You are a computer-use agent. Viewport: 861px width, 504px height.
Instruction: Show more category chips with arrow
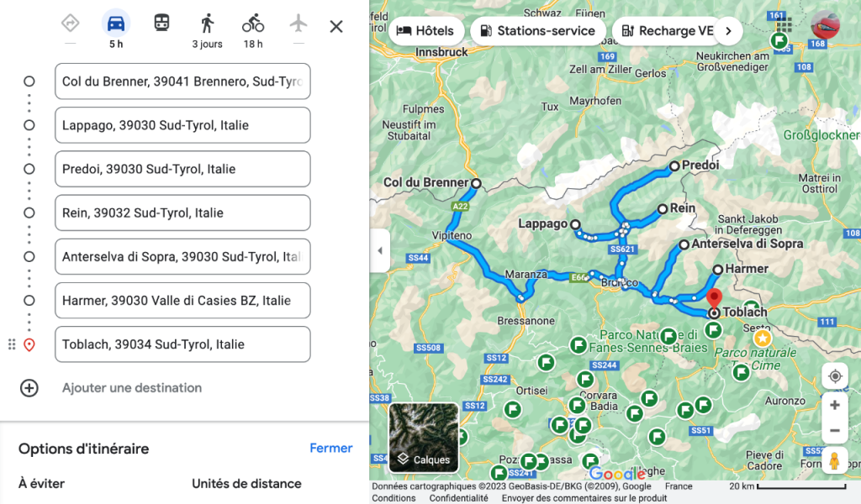729,31
